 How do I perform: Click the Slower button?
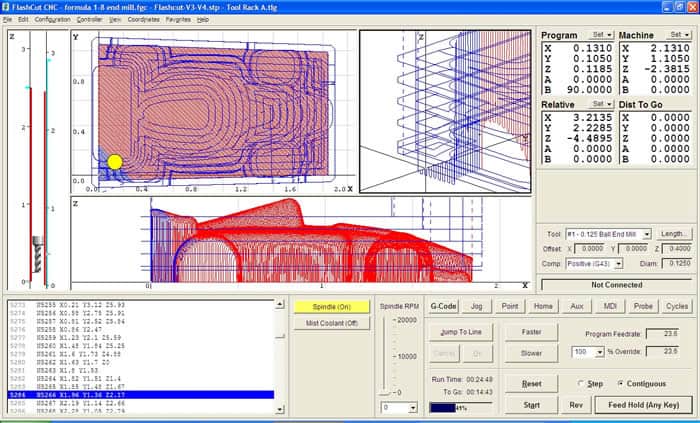tap(531, 353)
